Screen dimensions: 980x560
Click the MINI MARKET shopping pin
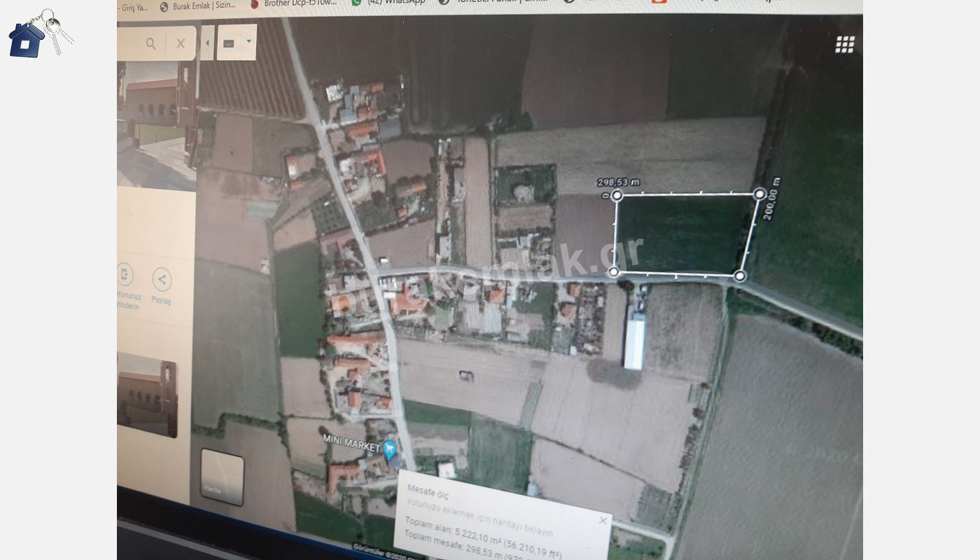pyautogui.click(x=389, y=449)
